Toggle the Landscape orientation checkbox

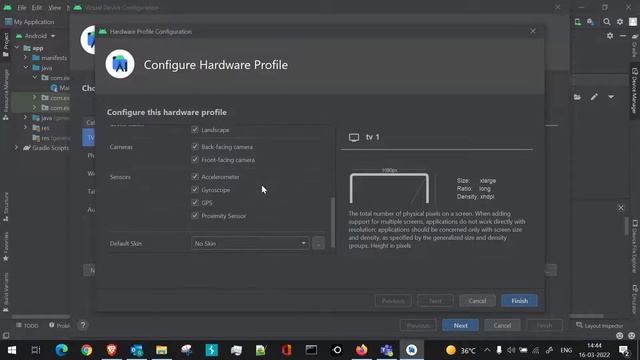coord(195,130)
